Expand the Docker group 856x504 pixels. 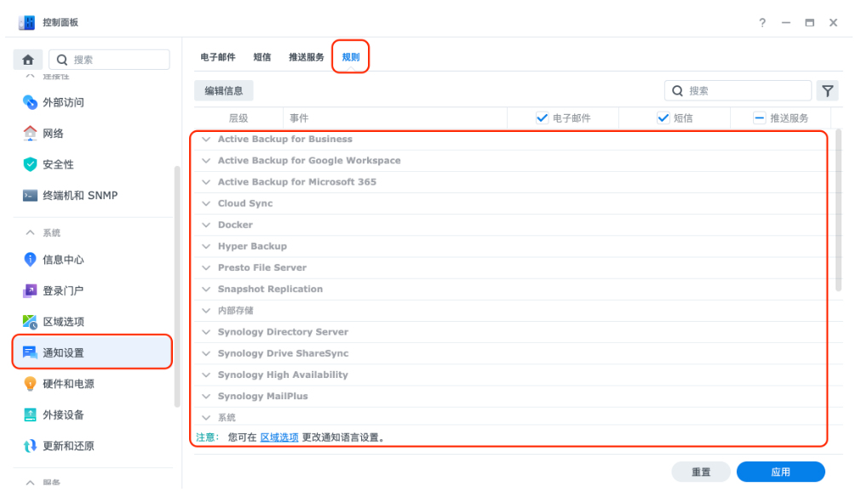coord(206,225)
